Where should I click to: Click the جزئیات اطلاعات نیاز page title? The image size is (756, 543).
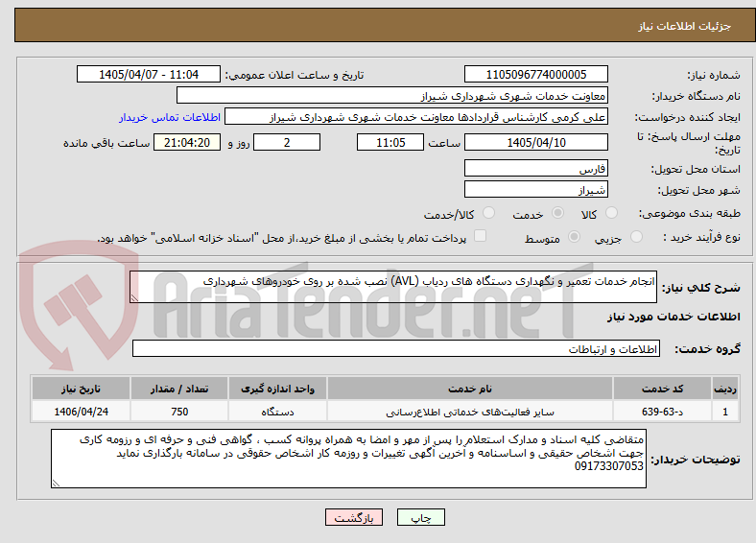click(685, 26)
